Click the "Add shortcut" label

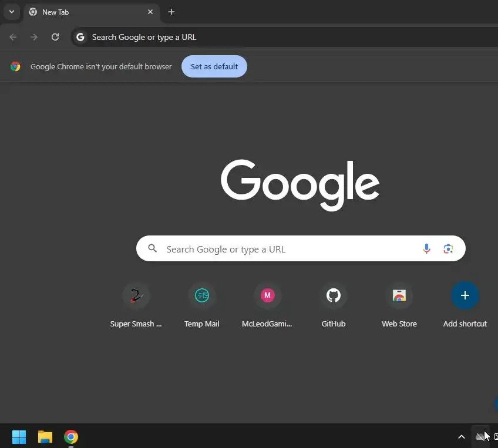coord(465,324)
